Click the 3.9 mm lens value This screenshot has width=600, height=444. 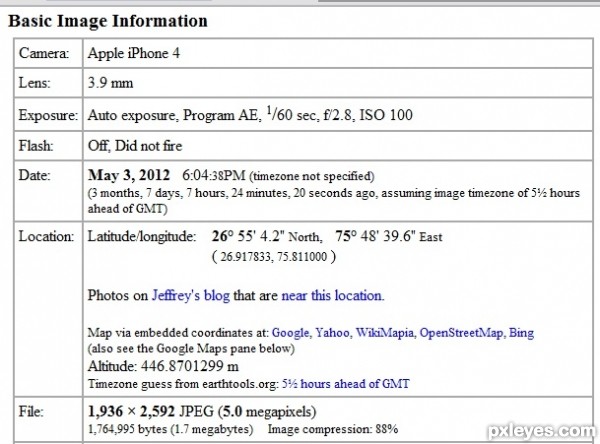click(110, 83)
